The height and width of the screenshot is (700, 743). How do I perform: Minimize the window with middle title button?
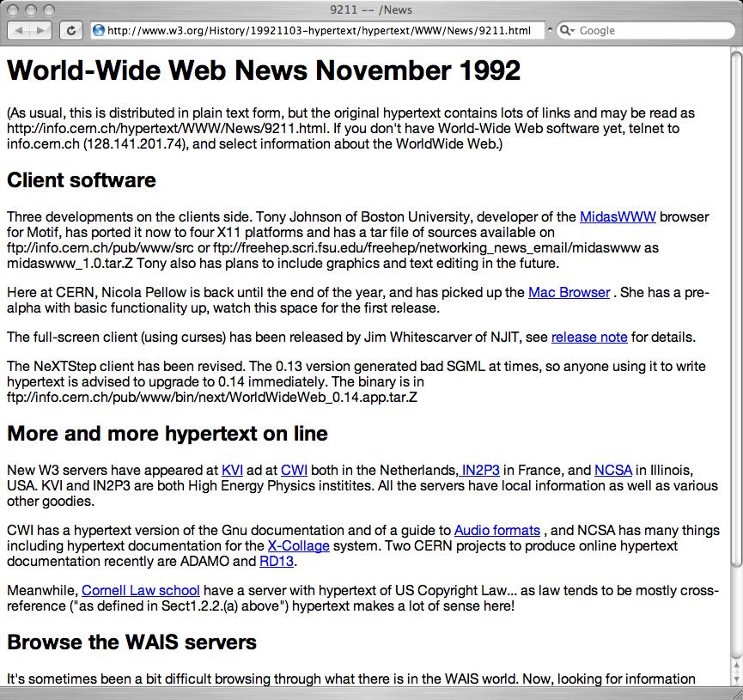(31, 10)
